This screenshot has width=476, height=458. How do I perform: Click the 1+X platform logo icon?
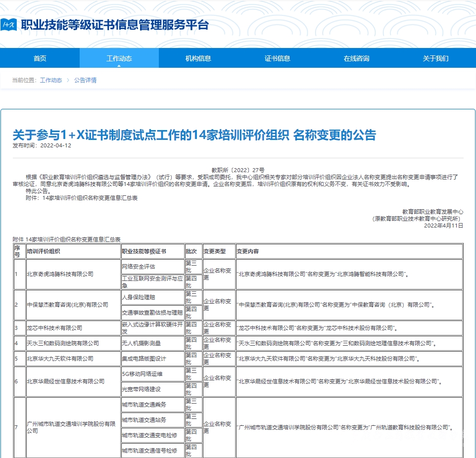pos(8,25)
